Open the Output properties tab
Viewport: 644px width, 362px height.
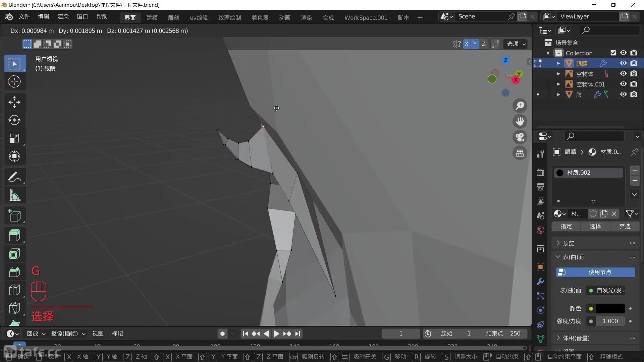(540, 187)
